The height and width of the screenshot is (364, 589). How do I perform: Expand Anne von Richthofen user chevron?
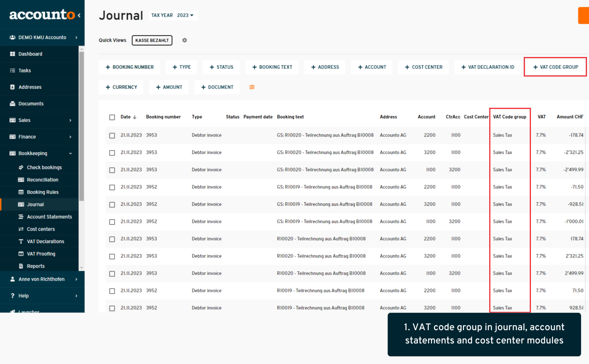click(x=76, y=279)
